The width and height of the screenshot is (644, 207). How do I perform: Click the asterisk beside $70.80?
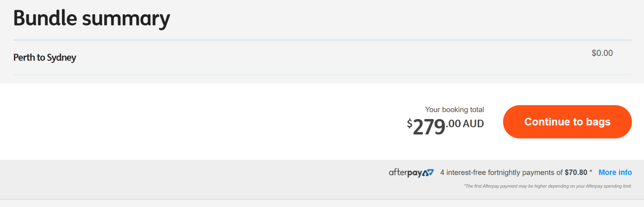point(591,171)
